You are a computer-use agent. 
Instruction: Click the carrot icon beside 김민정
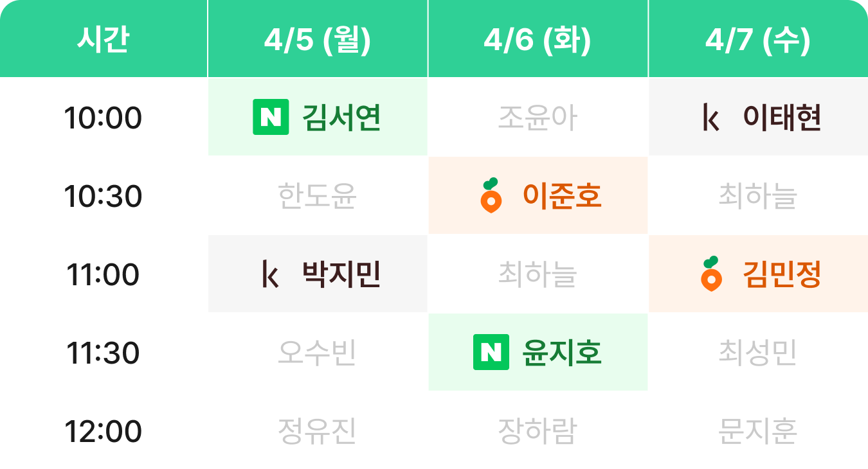pyautogui.click(x=711, y=274)
